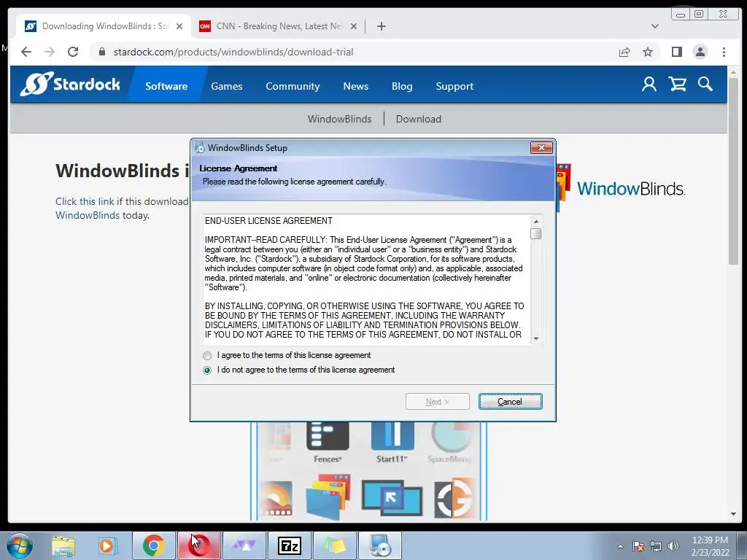The width and height of the screenshot is (747, 560).
Task: Click the Action Center flag tray icon
Action: [x=638, y=546]
